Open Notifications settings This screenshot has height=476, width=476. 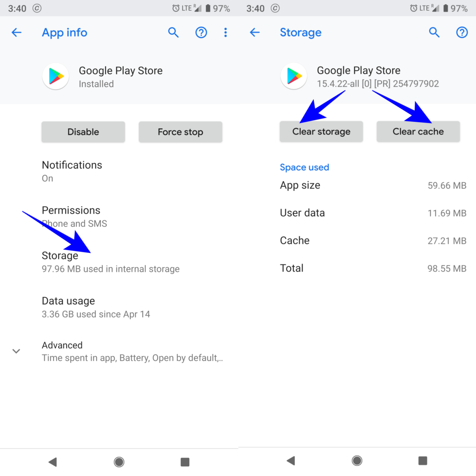[119, 171]
